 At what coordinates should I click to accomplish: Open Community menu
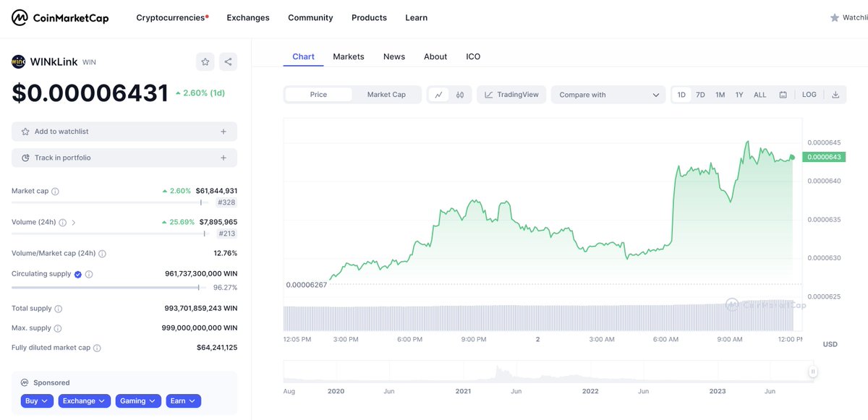click(310, 17)
